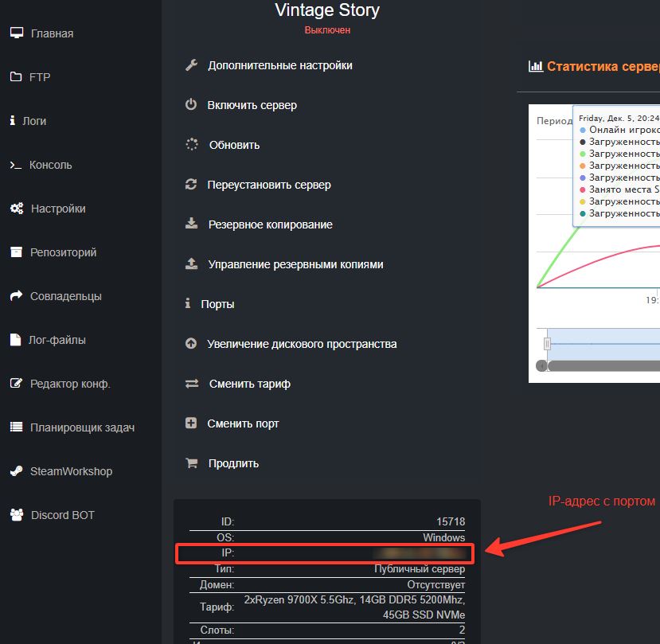The image size is (660, 644).
Task: Click the monitor icon next to Главная
Action: pos(16,33)
